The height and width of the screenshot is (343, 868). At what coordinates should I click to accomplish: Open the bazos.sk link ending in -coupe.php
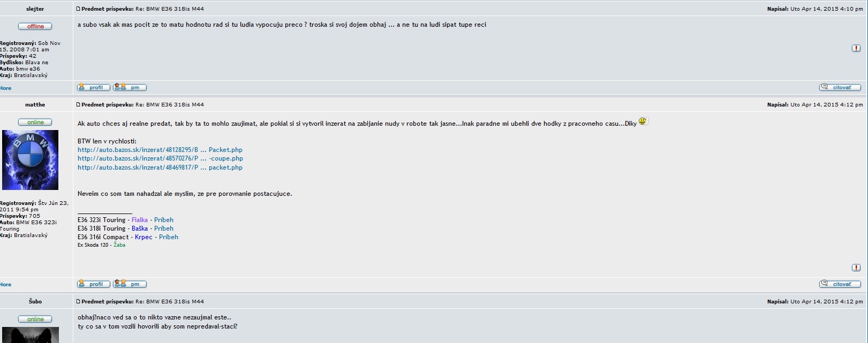(160, 158)
